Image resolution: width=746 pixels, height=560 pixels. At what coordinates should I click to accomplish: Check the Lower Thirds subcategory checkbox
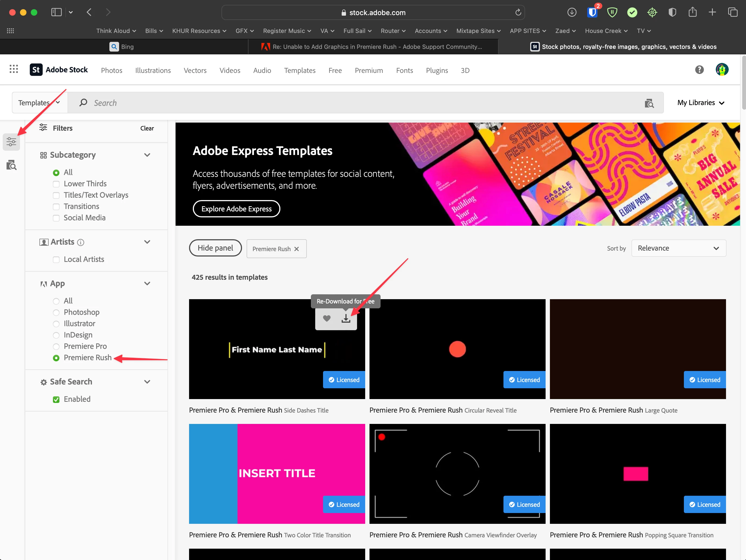(x=56, y=184)
